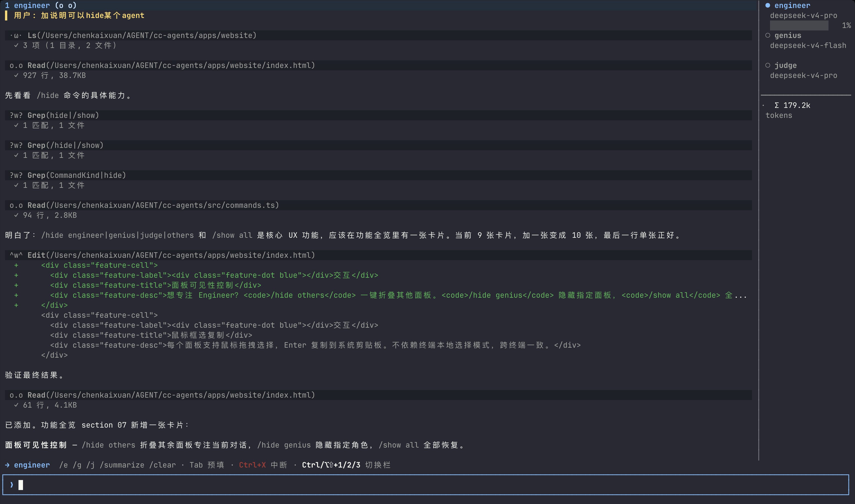Expand the Grep(/hide|/show) tool call row

tap(378, 145)
